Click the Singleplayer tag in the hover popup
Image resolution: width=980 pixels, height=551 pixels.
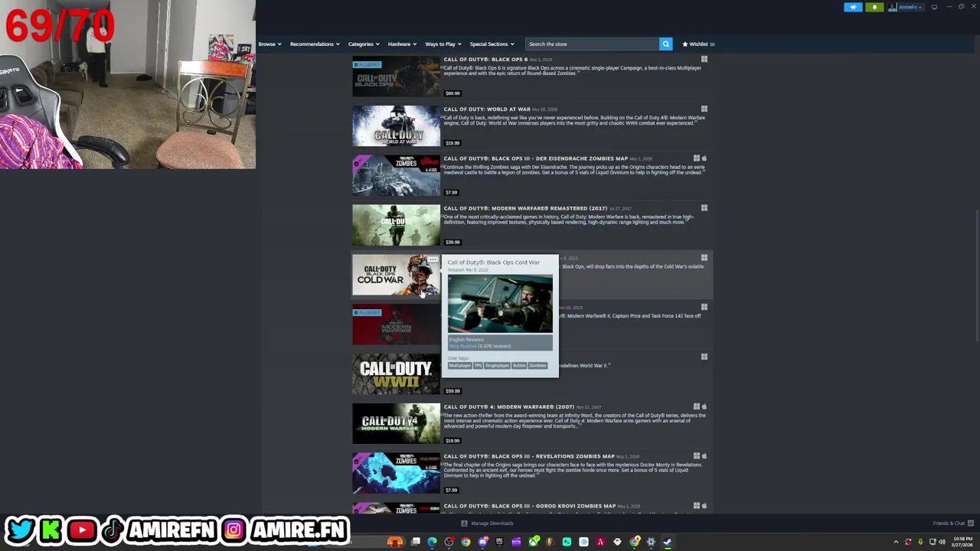[497, 366]
